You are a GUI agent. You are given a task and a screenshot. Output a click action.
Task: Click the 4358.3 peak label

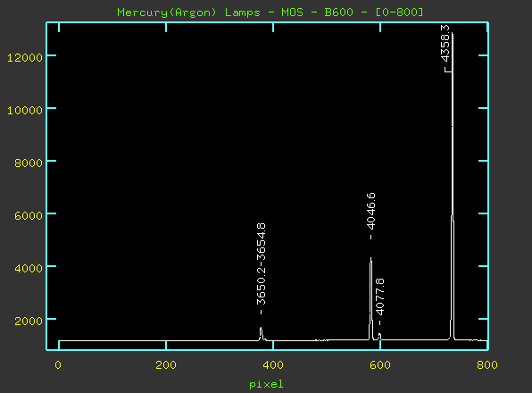pyautogui.click(x=445, y=44)
